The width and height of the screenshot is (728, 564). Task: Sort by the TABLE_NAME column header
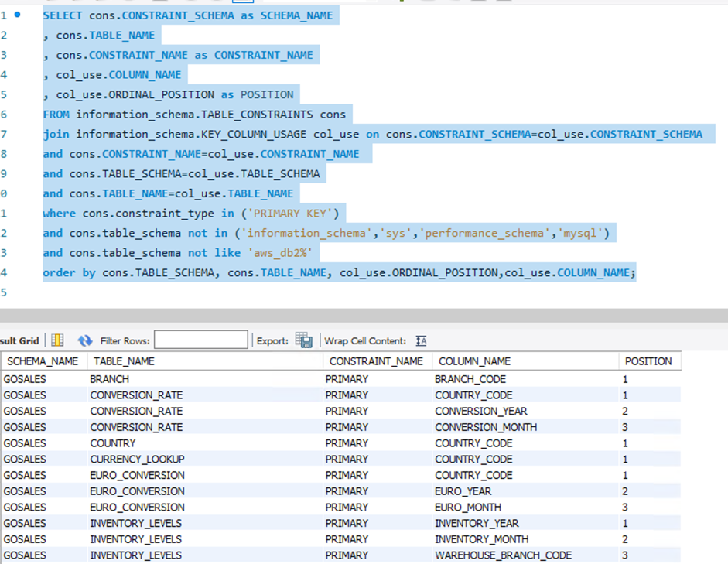(x=124, y=361)
